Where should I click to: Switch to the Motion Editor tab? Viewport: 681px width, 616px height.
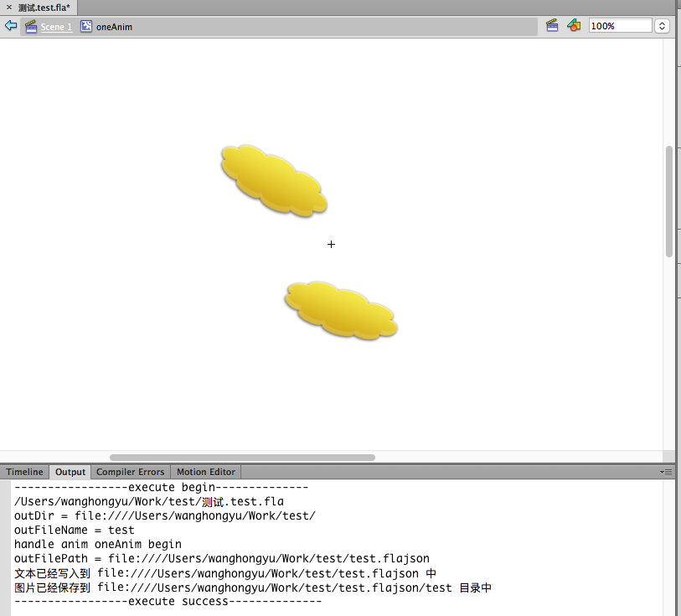pos(206,472)
